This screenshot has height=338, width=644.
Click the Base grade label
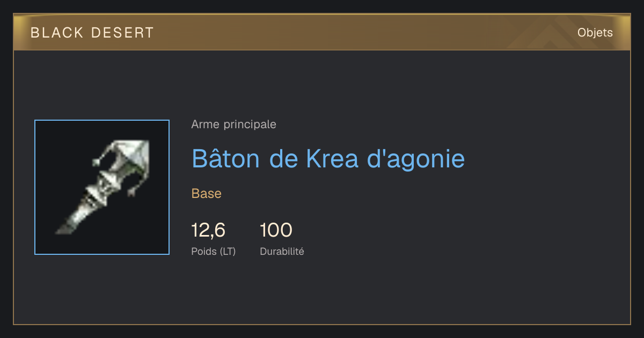tap(207, 194)
